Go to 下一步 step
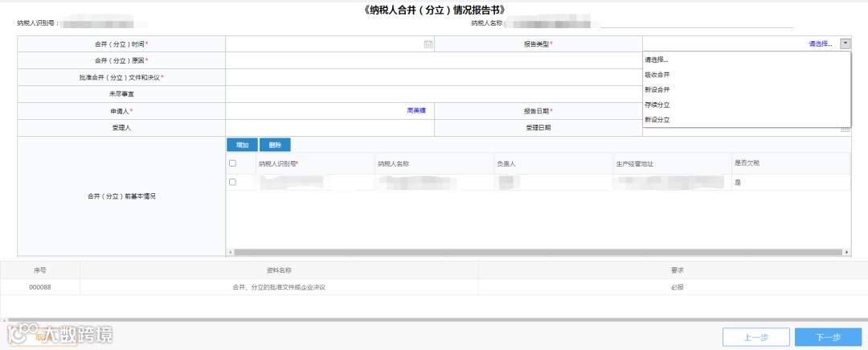The height and width of the screenshot is (350, 868). pyautogui.click(x=828, y=337)
